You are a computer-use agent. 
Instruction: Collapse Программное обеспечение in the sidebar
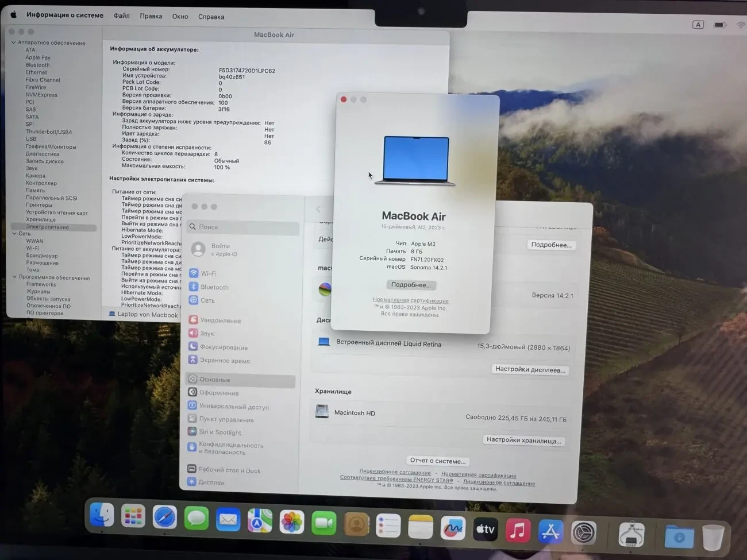[13, 277]
